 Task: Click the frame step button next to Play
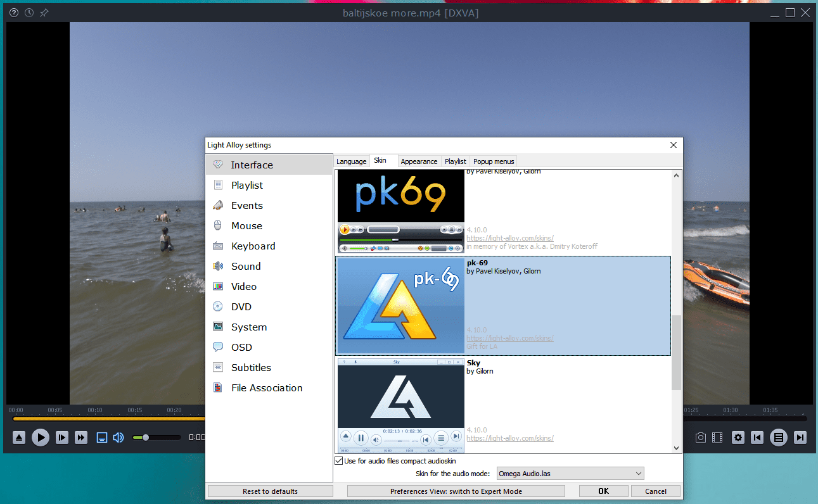tap(62, 438)
